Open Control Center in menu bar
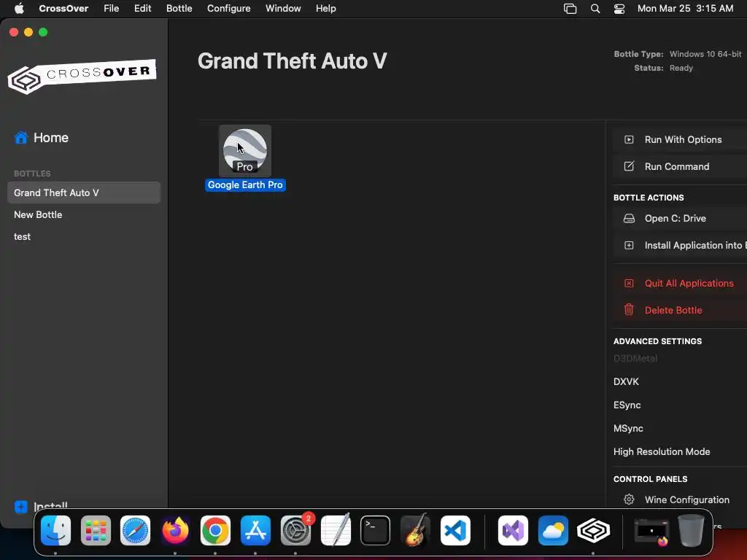 tap(619, 9)
